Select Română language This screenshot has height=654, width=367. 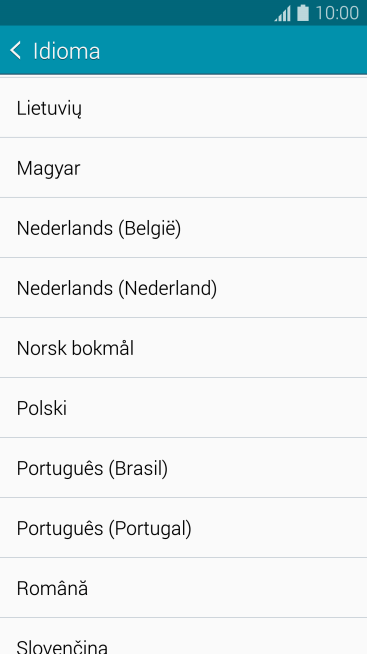click(184, 588)
